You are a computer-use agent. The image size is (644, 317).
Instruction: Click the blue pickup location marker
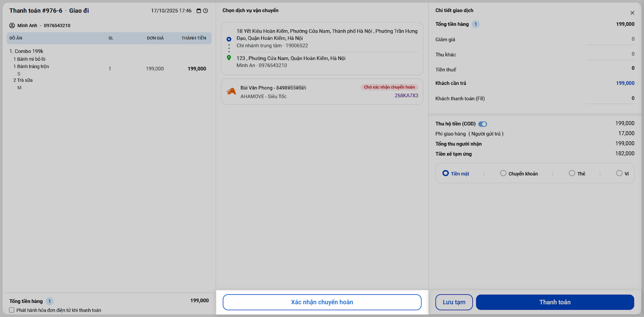(x=229, y=39)
